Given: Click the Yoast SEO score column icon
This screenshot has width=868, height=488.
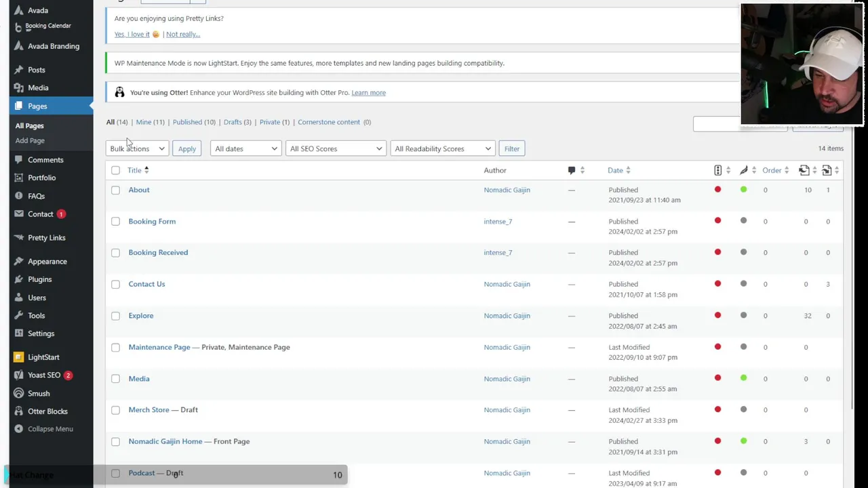Looking at the screenshot, I should click(x=717, y=170).
